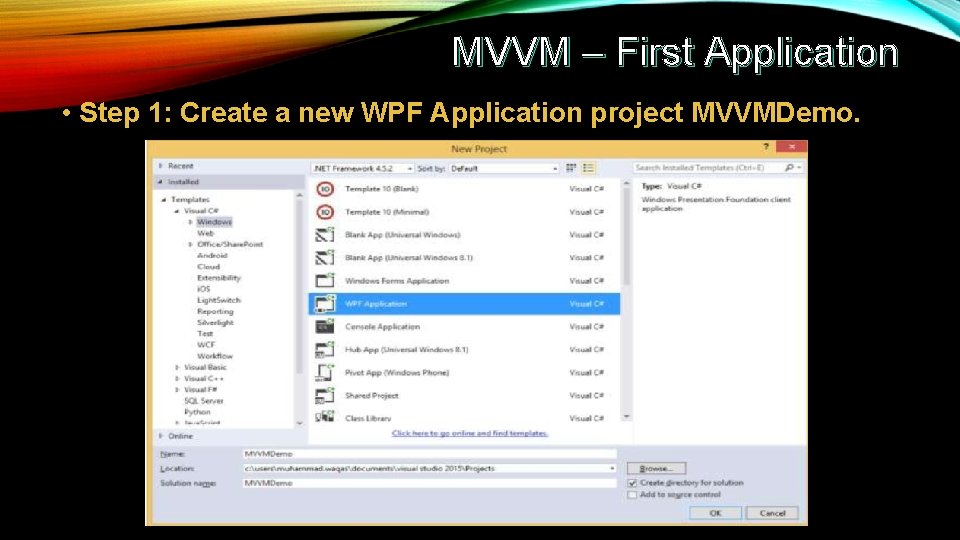The image size is (960, 540).
Task: Select the Android tree item
Action: (x=212, y=255)
